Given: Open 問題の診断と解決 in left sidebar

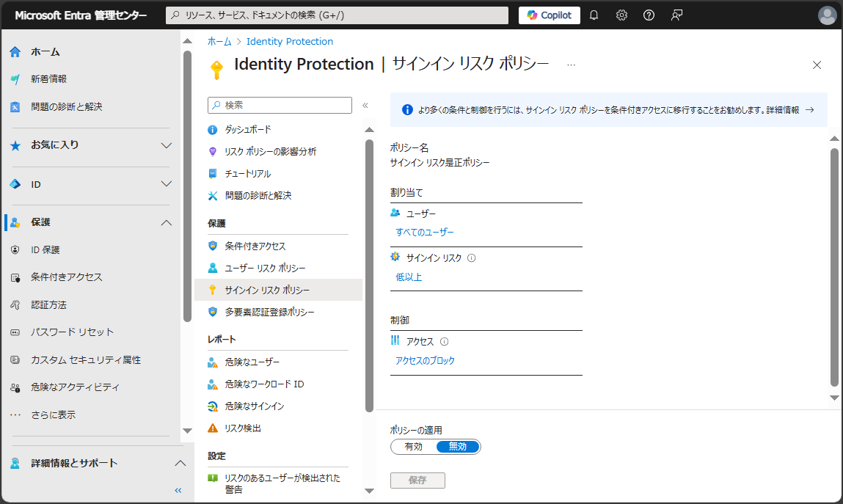Looking at the screenshot, I should pyautogui.click(x=66, y=106).
